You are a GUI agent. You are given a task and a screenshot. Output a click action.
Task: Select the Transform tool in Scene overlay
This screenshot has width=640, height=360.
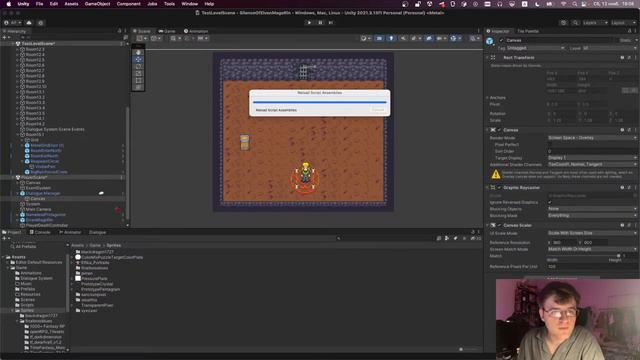point(138,87)
